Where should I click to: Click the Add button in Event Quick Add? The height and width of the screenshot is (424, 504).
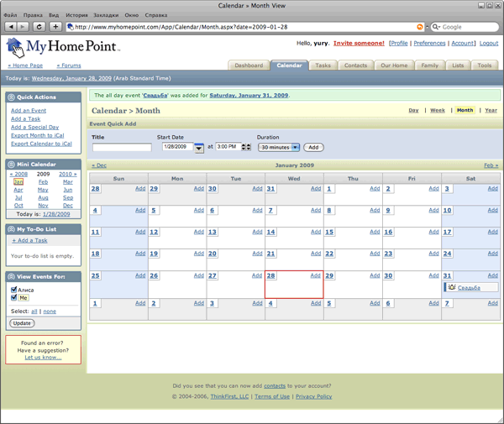tap(313, 148)
